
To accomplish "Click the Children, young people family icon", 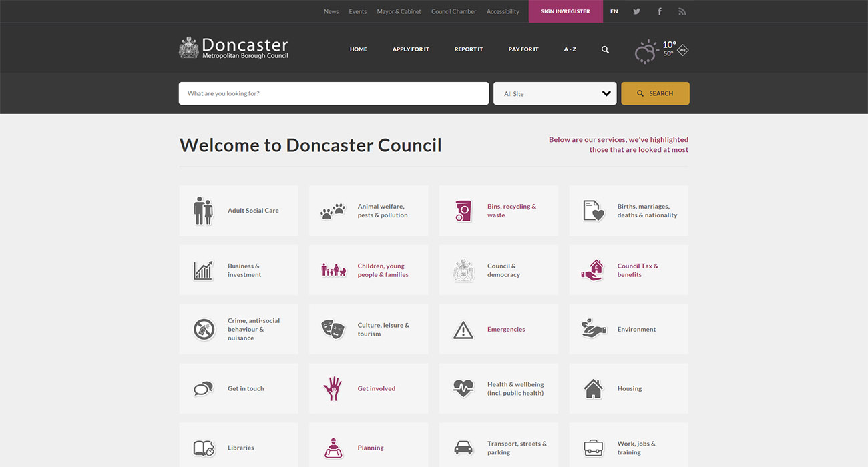I will click(333, 270).
